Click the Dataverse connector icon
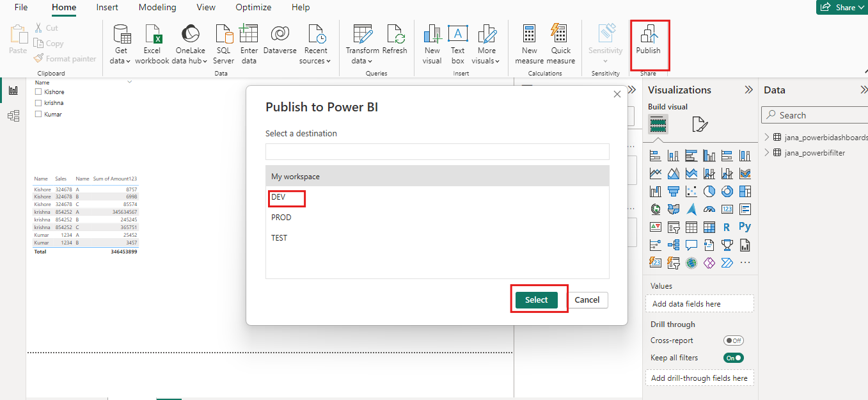The image size is (868, 400). pos(280,40)
